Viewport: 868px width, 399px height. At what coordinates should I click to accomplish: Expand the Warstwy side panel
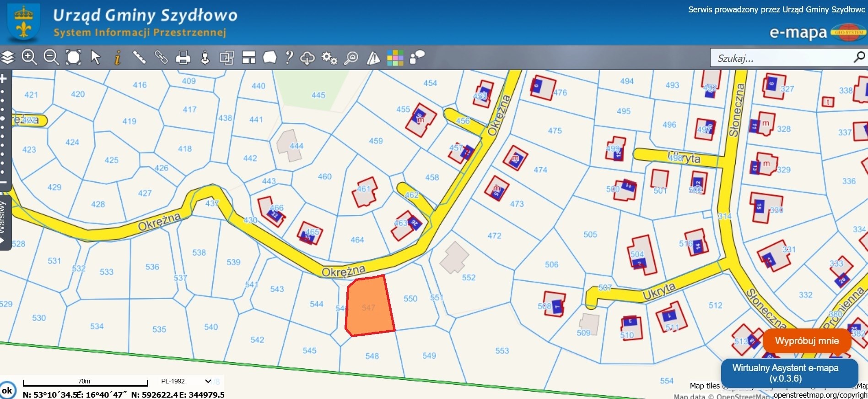(x=4, y=223)
